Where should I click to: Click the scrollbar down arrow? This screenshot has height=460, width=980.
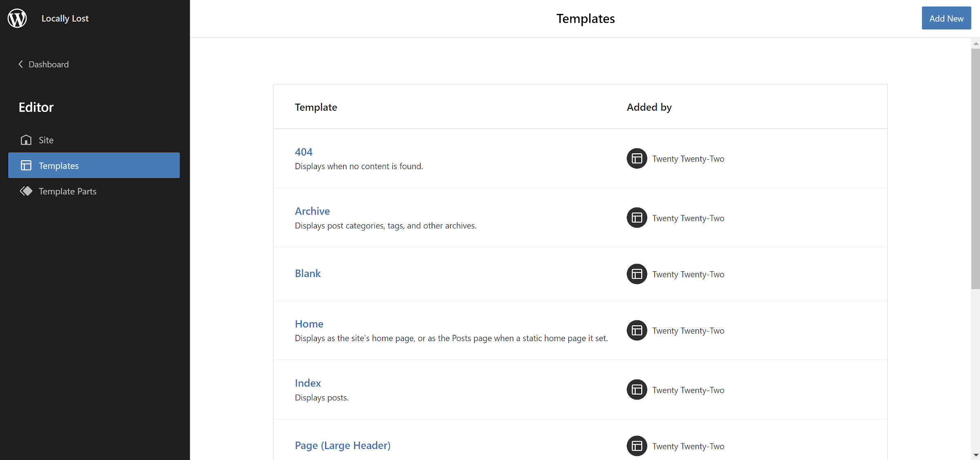(976, 455)
